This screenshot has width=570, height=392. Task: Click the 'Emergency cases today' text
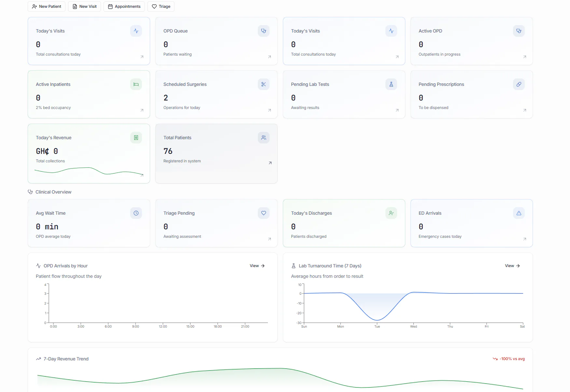point(440,237)
